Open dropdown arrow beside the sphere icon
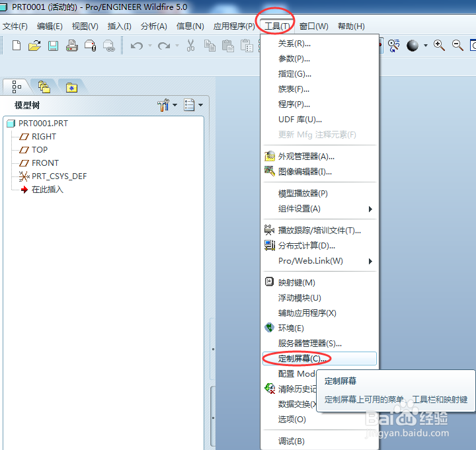Screen dimensions: 476x450 coord(426,46)
